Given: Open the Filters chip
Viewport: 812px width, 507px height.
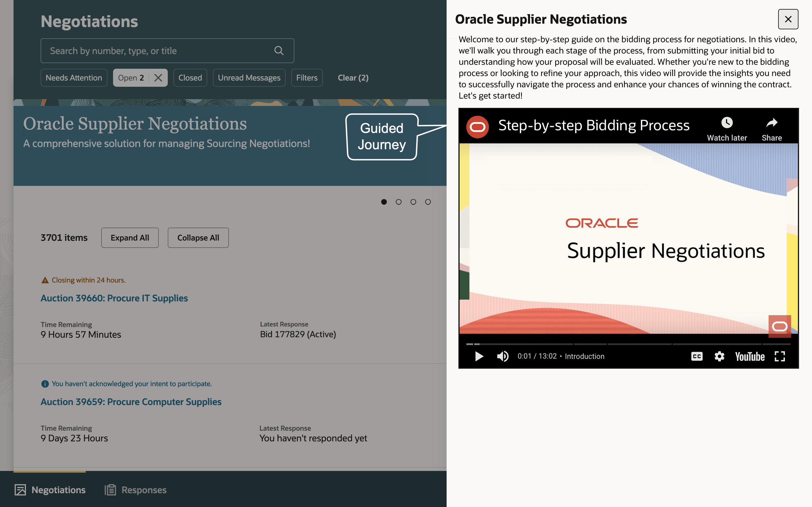Looking at the screenshot, I should 307,78.
